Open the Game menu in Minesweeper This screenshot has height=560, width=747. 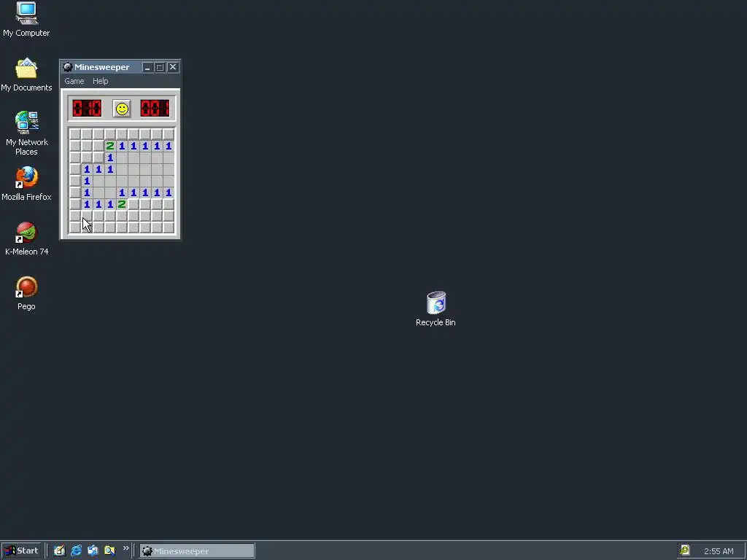(74, 81)
